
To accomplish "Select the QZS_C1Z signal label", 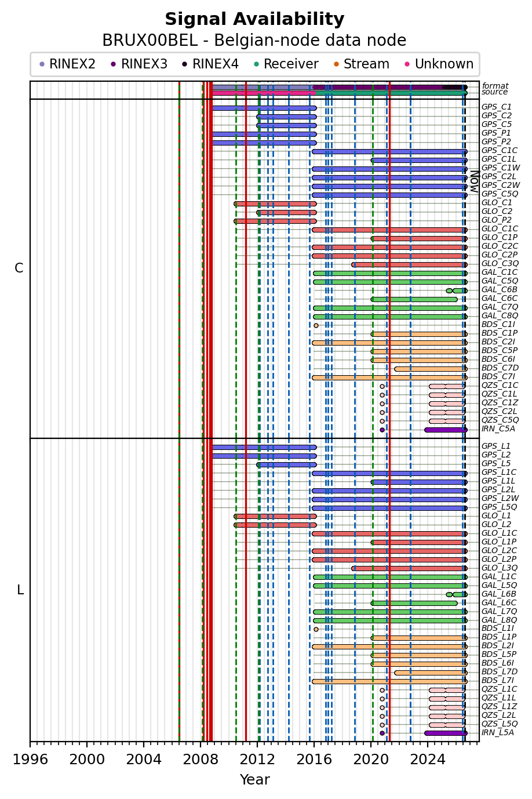I will (x=500, y=402).
